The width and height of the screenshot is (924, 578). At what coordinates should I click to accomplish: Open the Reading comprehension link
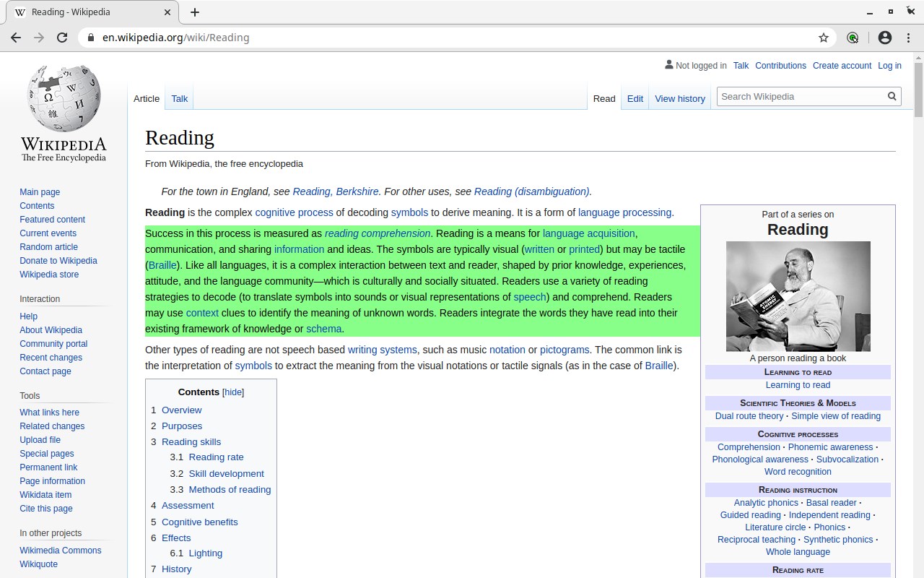378,233
